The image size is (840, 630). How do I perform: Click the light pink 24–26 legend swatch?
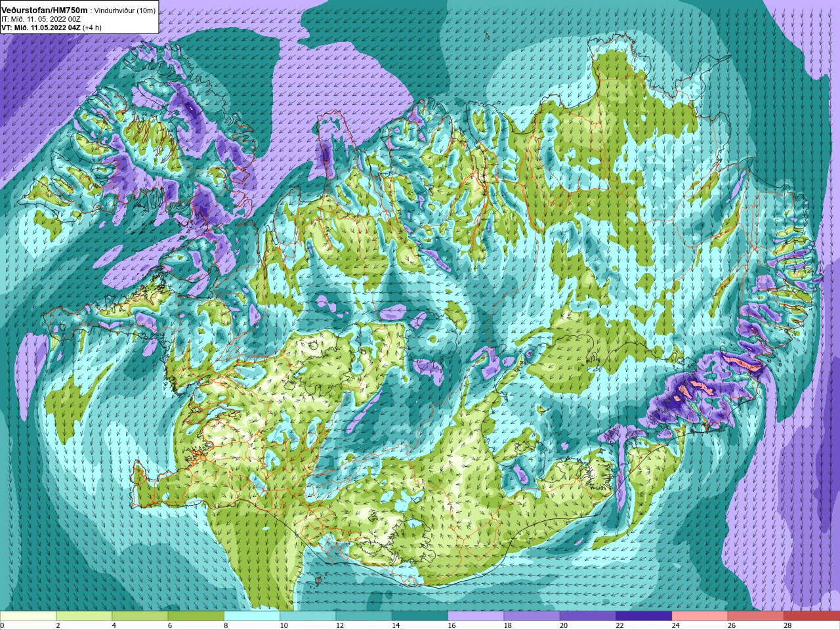click(700, 616)
